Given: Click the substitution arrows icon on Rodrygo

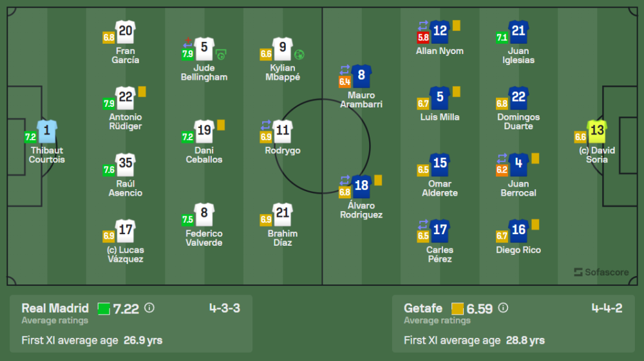Looking at the screenshot, I should tap(266, 124).
